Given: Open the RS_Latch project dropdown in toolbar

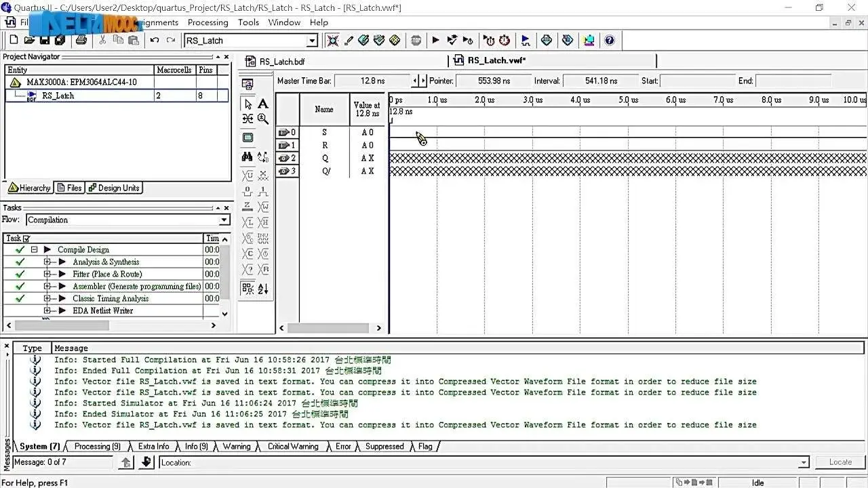Looking at the screenshot, I should 312,41.
